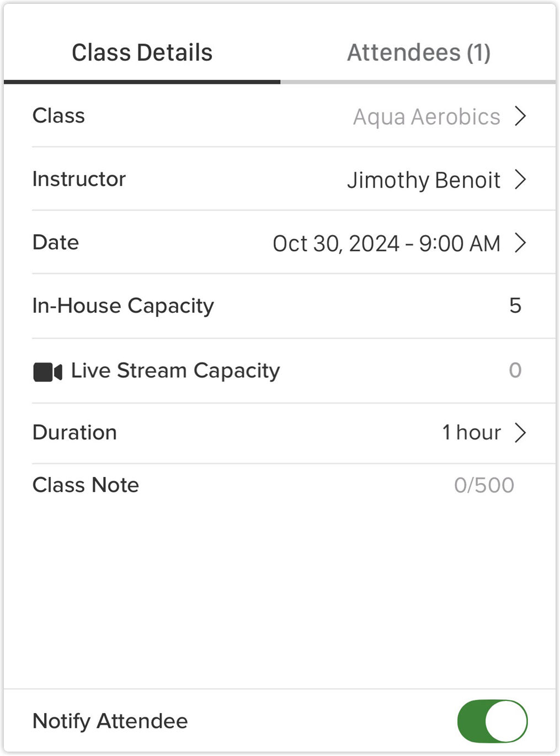
Task: Expand the Duration chevron next to 1 hour
Action: click(x=520, y=433)
